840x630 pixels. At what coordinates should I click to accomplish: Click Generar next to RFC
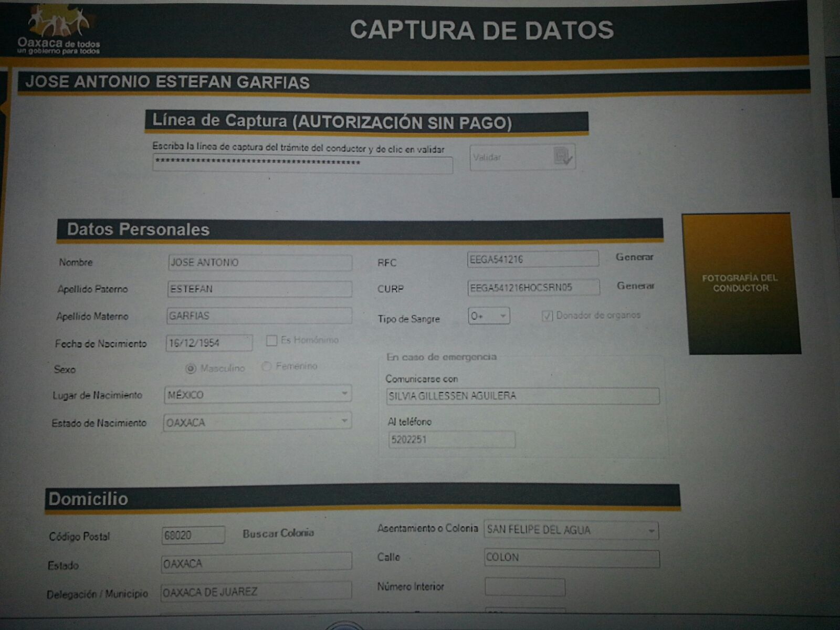click(x=634, y=257)
